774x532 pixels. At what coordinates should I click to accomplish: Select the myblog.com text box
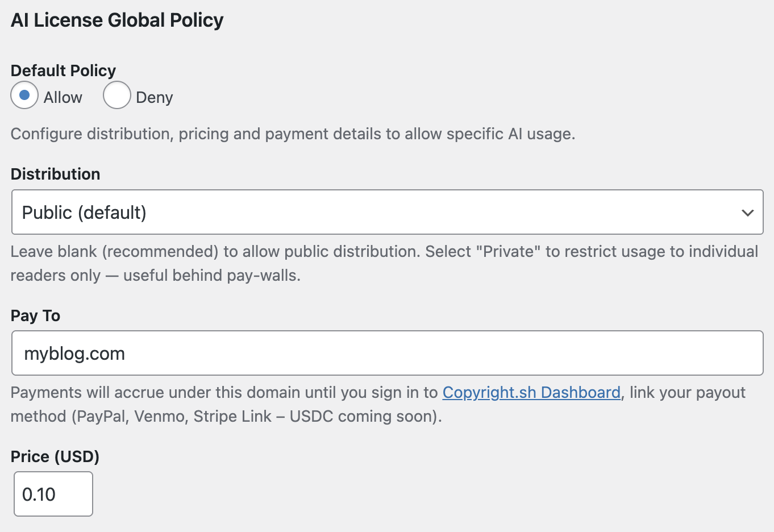(x=386, y=352)
